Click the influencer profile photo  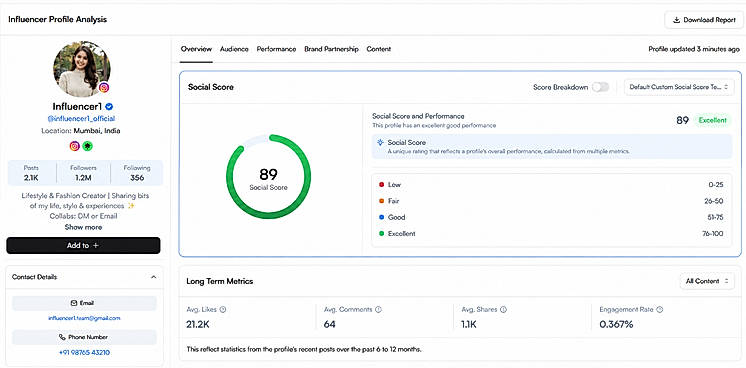[x=82, y=69]
